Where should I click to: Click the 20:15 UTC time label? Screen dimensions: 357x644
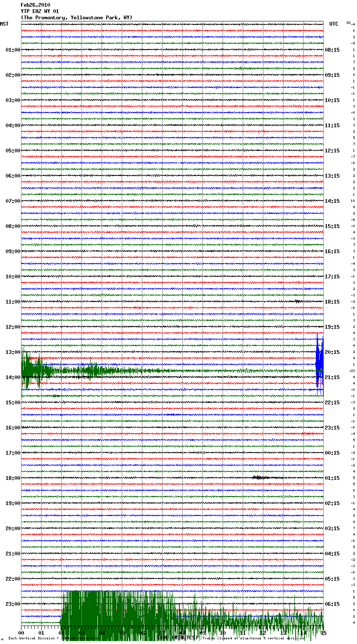[332, 352]
